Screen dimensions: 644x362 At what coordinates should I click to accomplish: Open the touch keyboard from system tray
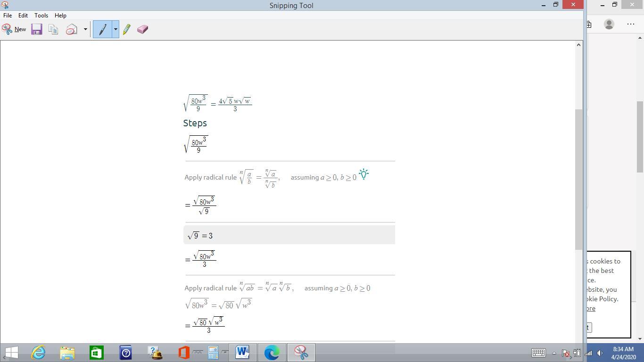coord(538,353)
